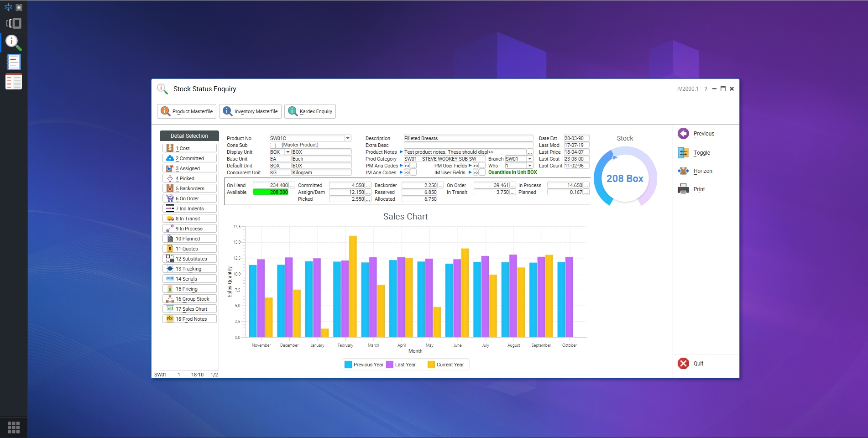Viewport: 868px width, 438px height.
Task: Click the 15 Pricing detail button
Action: [x=189, y=288]
